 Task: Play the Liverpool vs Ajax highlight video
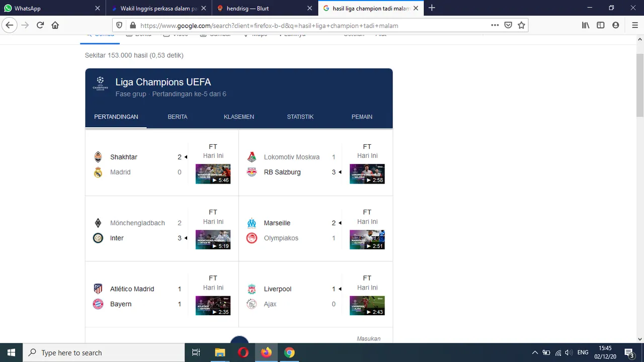point(367,306)
